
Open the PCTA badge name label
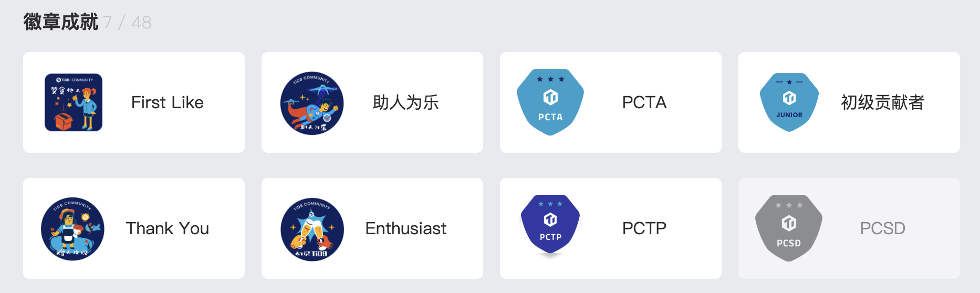tap(644, 102)
